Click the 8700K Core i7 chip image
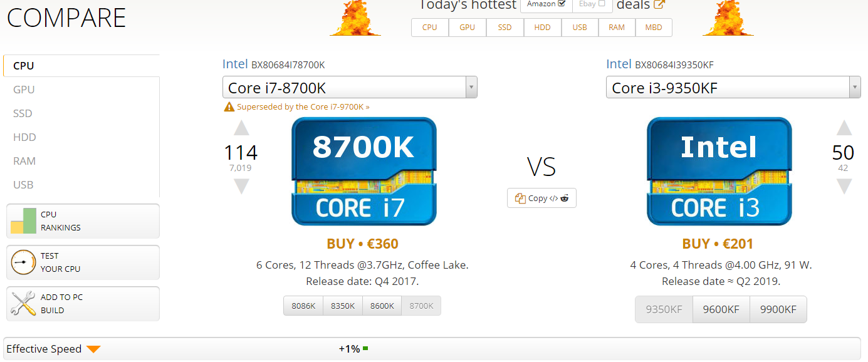The image size is (868, 362). click(364, 171)
